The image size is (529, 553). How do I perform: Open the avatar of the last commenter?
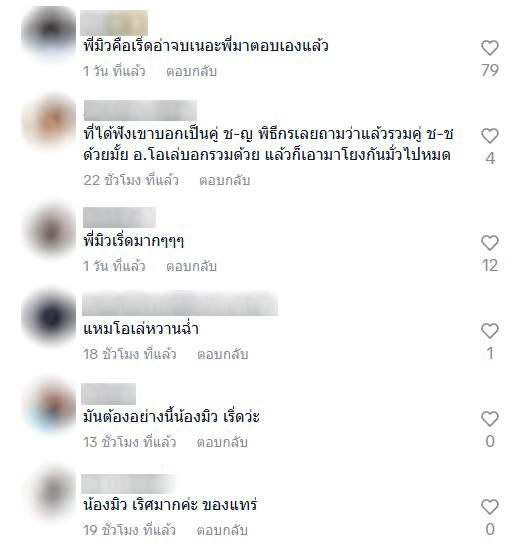(x=49, y=493)
